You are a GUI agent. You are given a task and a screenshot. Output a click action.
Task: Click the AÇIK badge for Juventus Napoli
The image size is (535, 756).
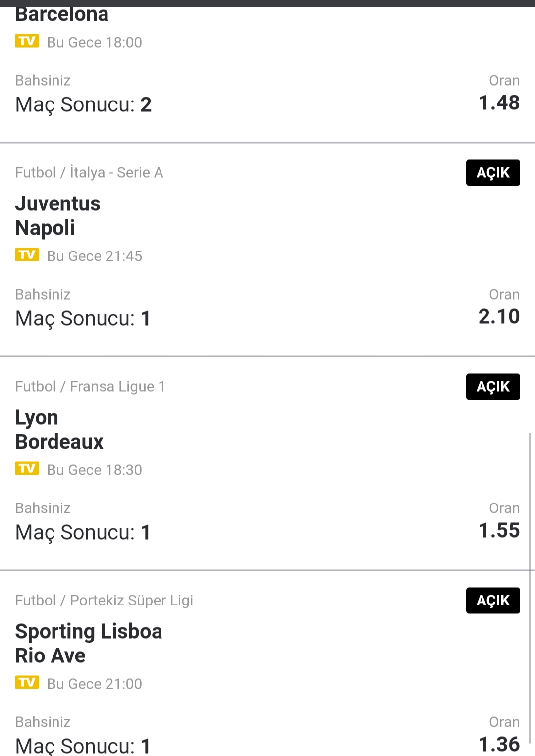[493, 173]
